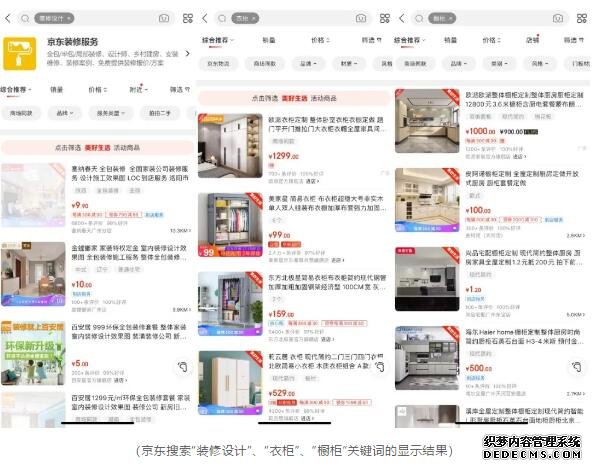The height and width of the screenshot is (469, 592).
Task: Open the 附近 dropdown with the red dot
Action: click(138, 89)
